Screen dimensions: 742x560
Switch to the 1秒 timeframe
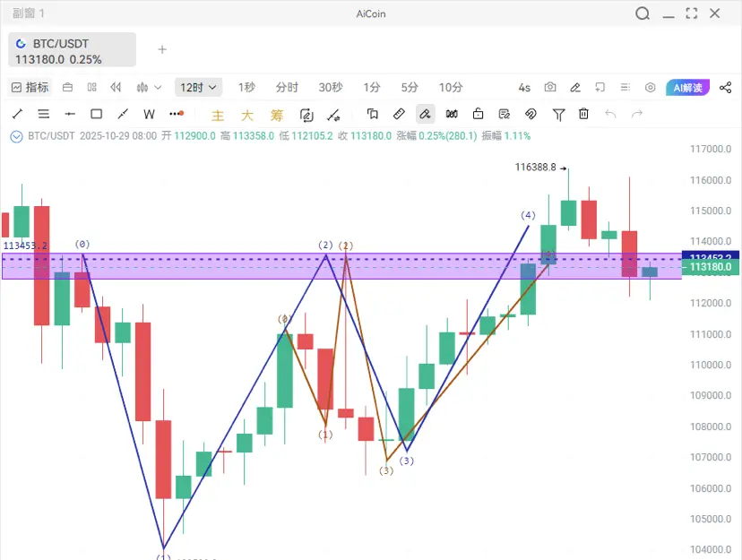[x=246, y=88]
